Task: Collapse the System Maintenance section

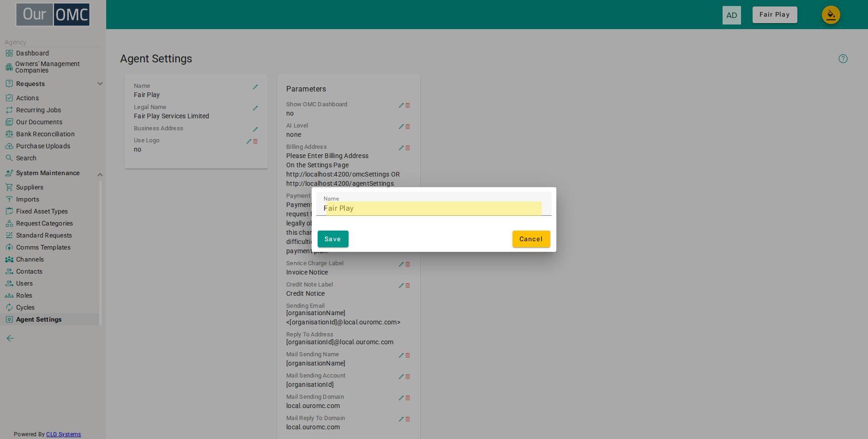Action: pos(100,174)
